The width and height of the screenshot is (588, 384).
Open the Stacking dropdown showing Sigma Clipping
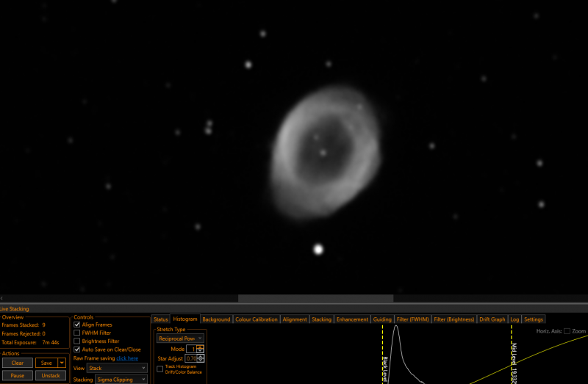pos(121,380)
